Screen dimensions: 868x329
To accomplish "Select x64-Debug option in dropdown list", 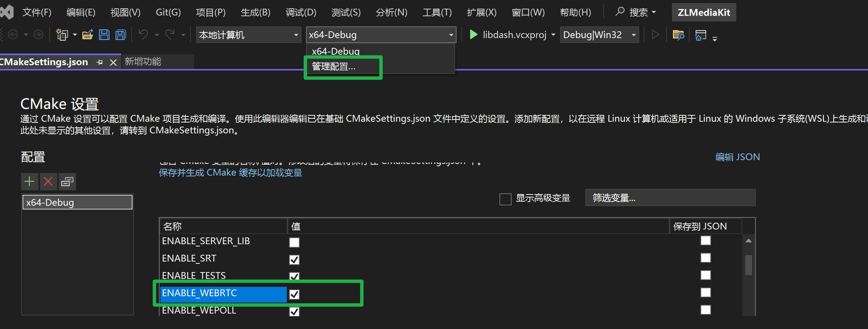I will [x=380, y=51].
